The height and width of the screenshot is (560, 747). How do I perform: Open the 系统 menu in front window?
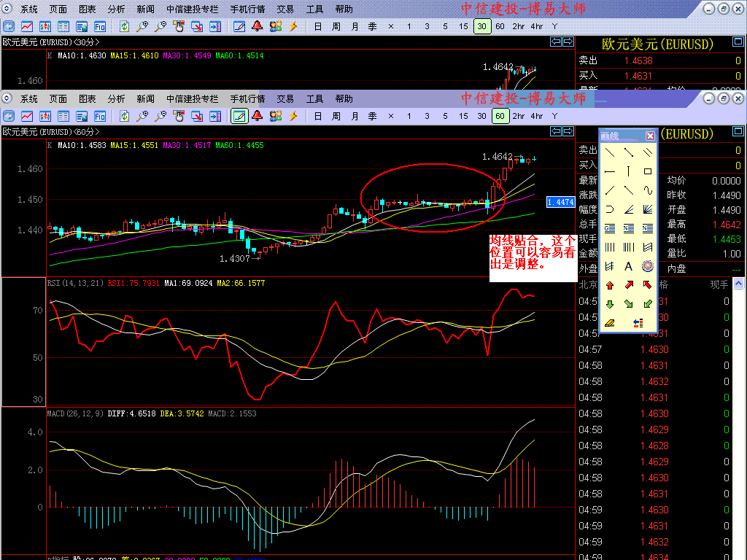pos(28,99)
